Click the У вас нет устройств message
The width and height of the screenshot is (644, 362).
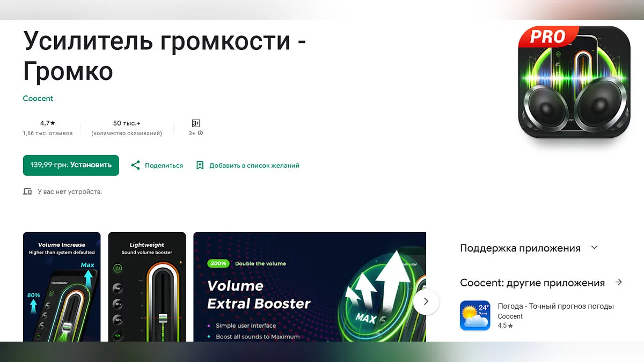(70, 191)
